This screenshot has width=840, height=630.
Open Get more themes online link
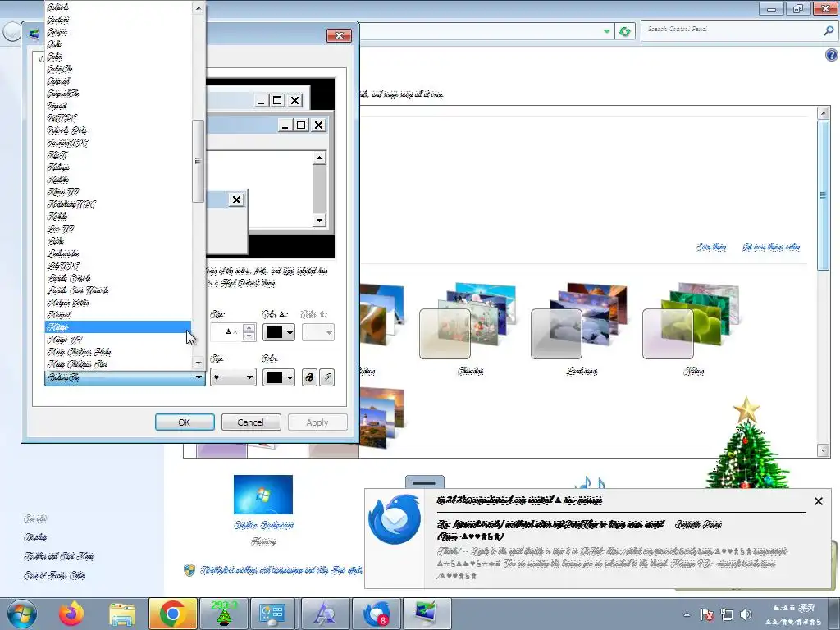click(x=771, y=247)
